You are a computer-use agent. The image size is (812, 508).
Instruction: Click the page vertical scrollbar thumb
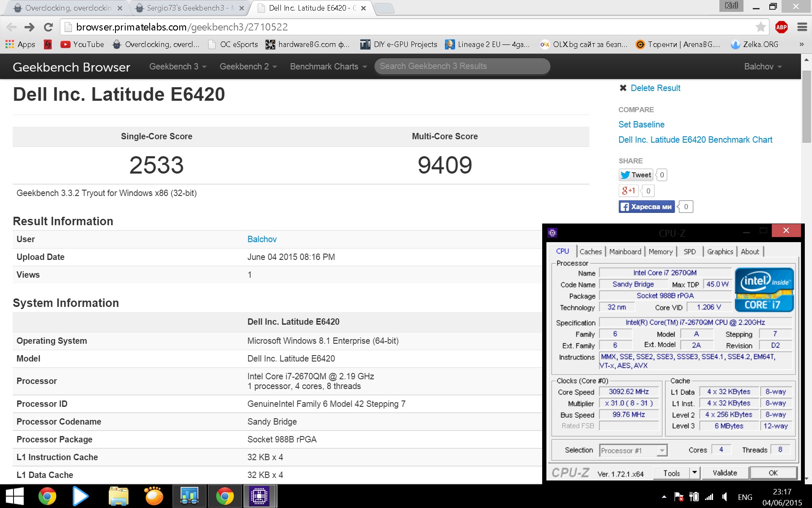point(807,107)
